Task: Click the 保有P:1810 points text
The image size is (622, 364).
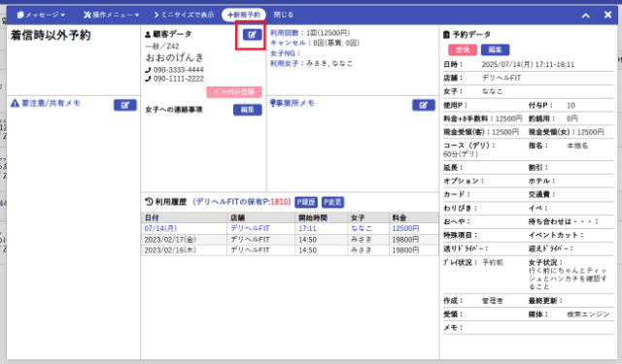Action: (x=269, y=202)
